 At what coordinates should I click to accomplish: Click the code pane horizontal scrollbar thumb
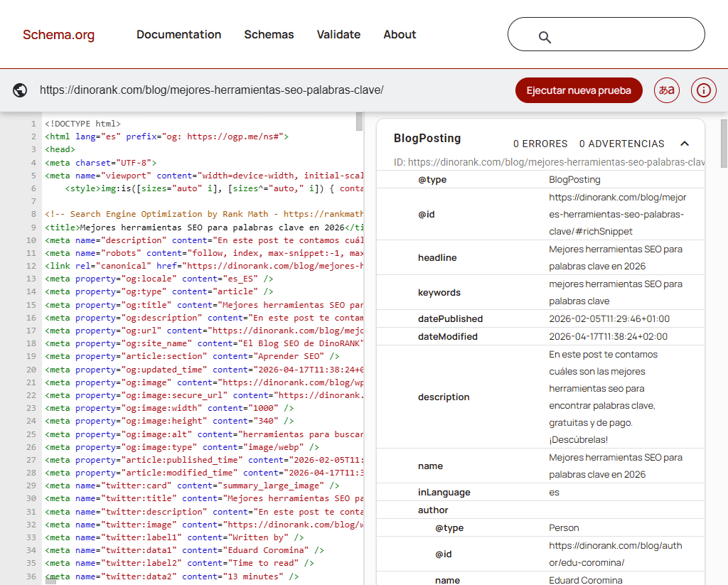(x=50, y=582)
